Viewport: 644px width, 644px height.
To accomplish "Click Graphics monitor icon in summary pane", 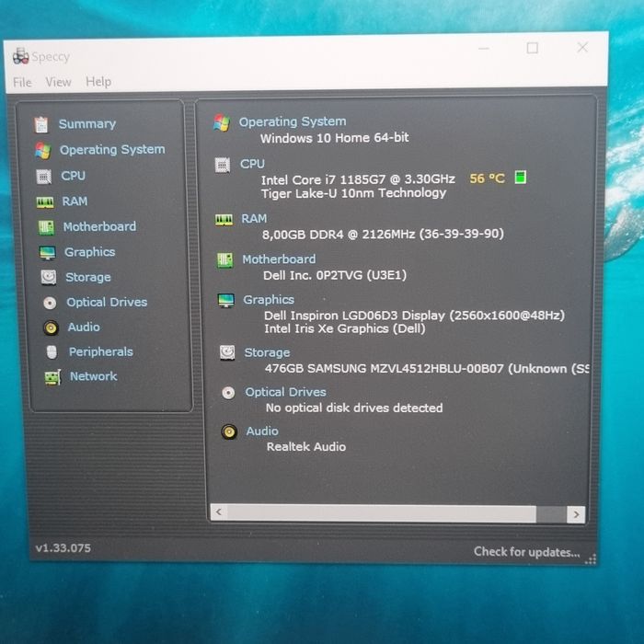I will 226,301.
